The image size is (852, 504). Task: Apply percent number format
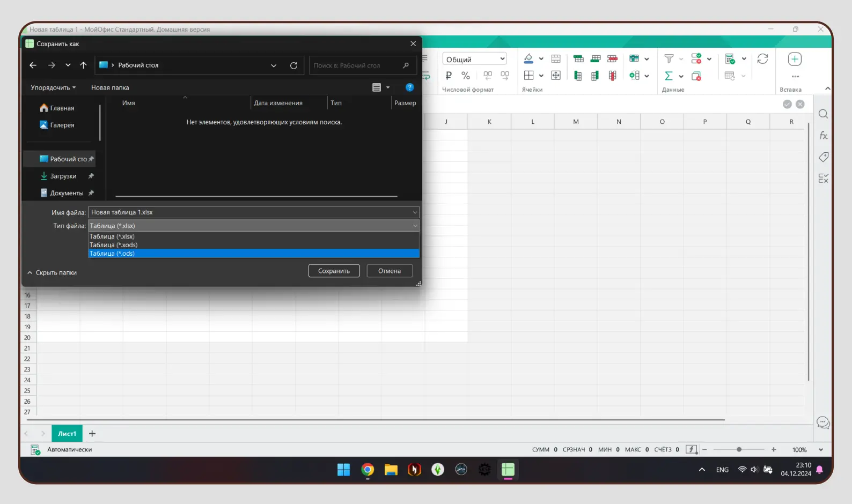click(x=466, y=76)
